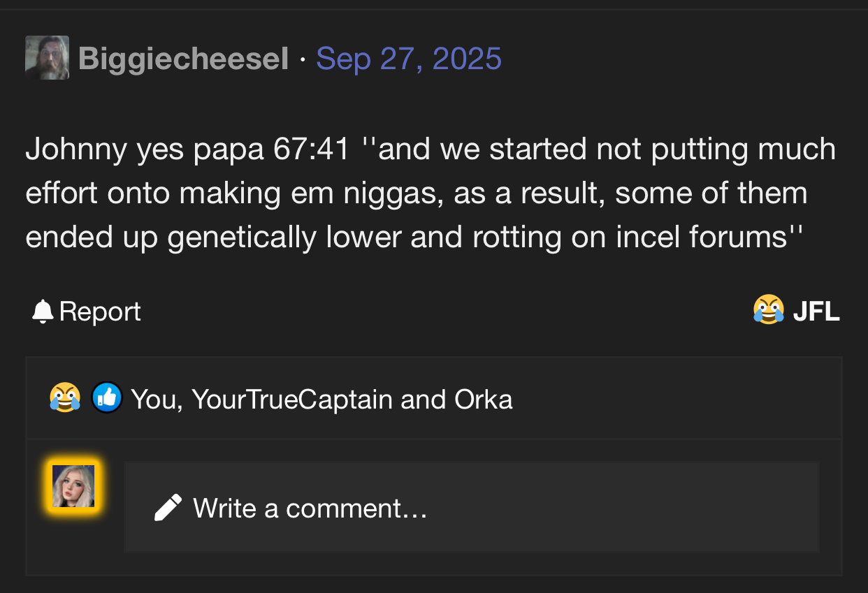Click 'Orka' in the reactions list
Image resolution: width=868 pixels, height=593 pixels.
pos(484,400)
